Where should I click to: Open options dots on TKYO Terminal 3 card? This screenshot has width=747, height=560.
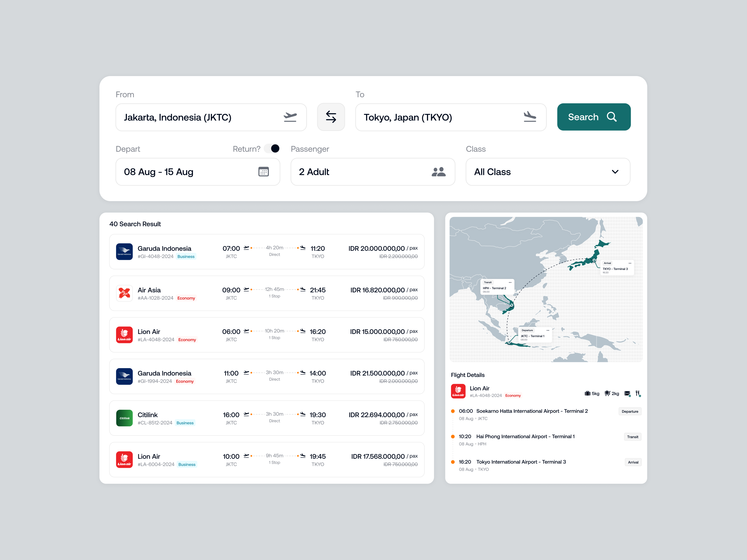[630, 263]
